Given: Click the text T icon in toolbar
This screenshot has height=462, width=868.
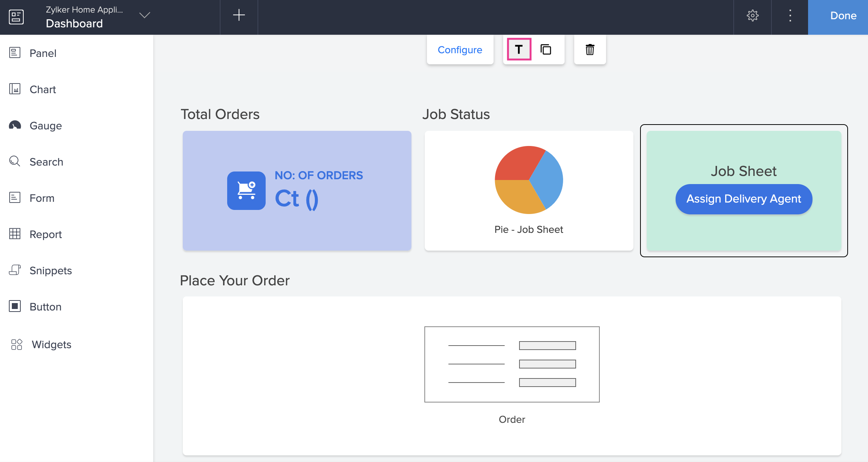Looking at the screenshot, I should tap(519, 50).
